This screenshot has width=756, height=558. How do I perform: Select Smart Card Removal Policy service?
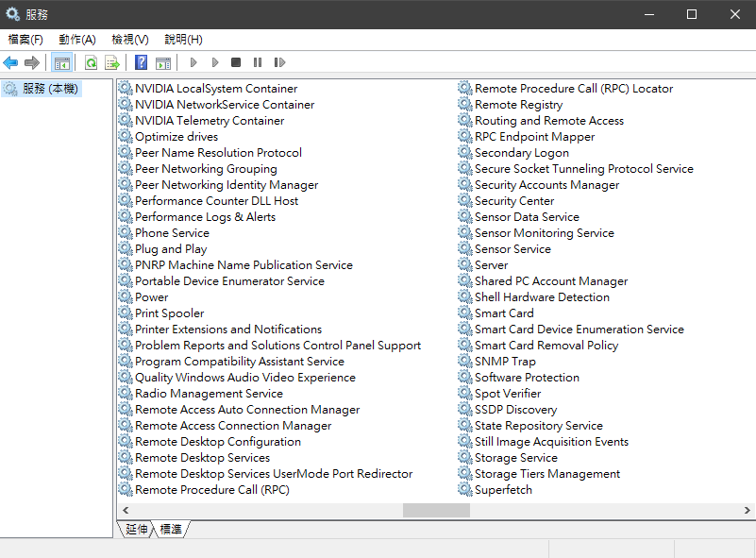[546, 346]
